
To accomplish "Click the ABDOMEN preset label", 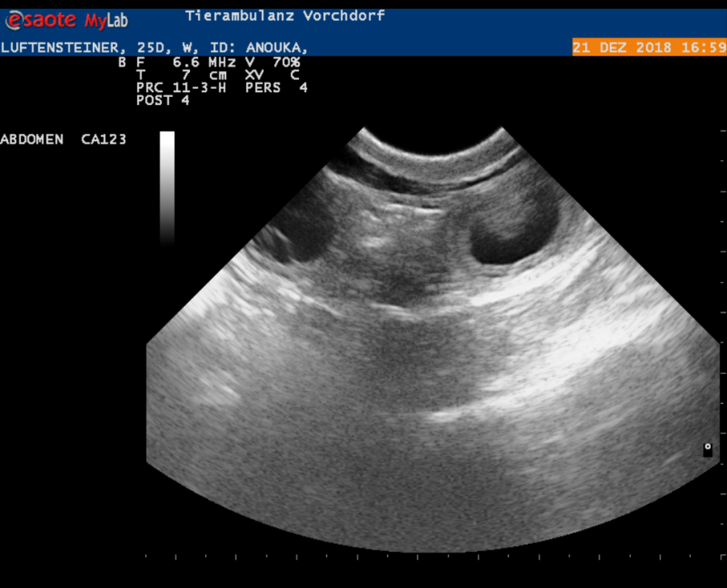I will (32, 139).
